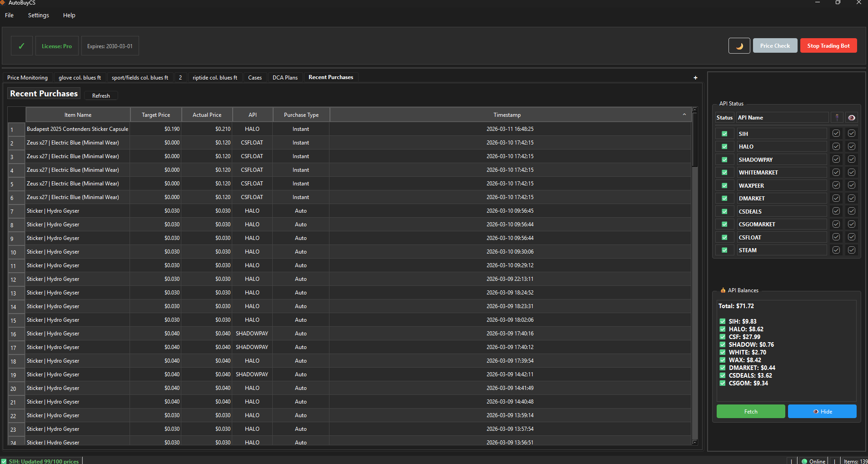Image resolution: width=868 pixels, height=464 pixels.
Task: Click the eye icon in API Status header
Action: coord(852,117)
